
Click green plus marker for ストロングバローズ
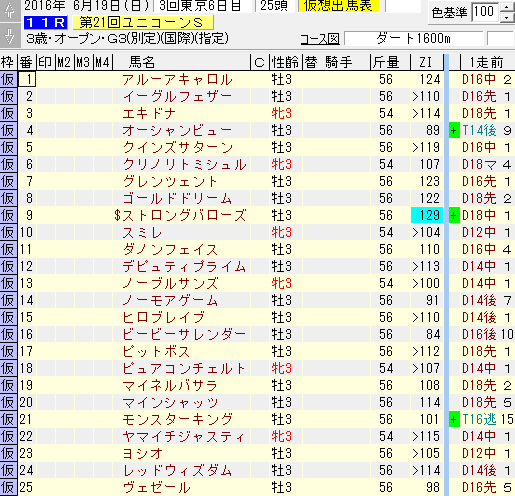click(454, 215)
